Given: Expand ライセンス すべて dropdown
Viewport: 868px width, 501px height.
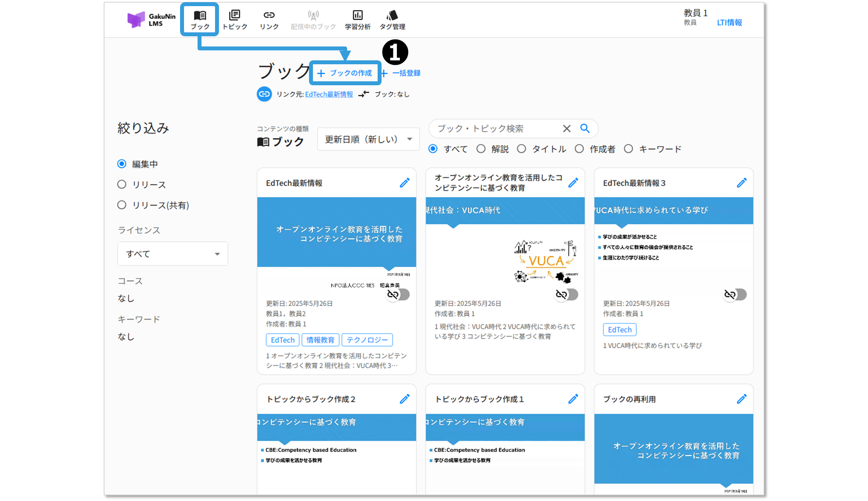Looking at the screenshot, I should [x=173, y=254].
